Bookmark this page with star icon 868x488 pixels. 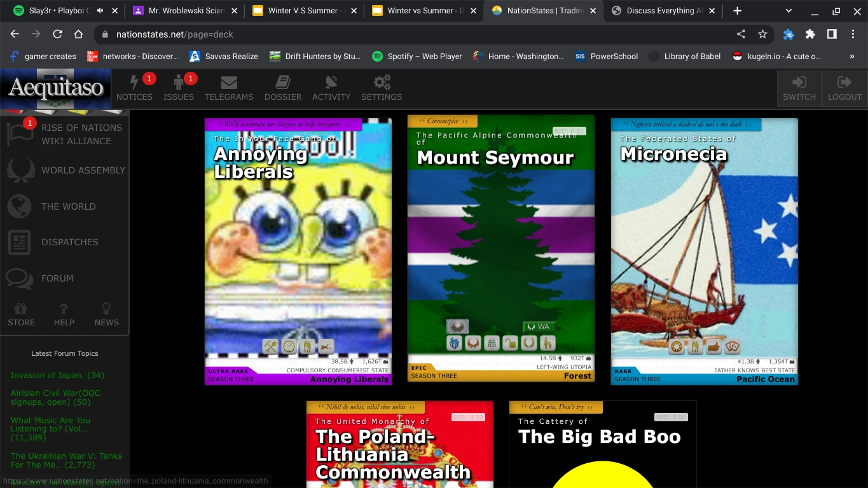click(x=762, y=34)
